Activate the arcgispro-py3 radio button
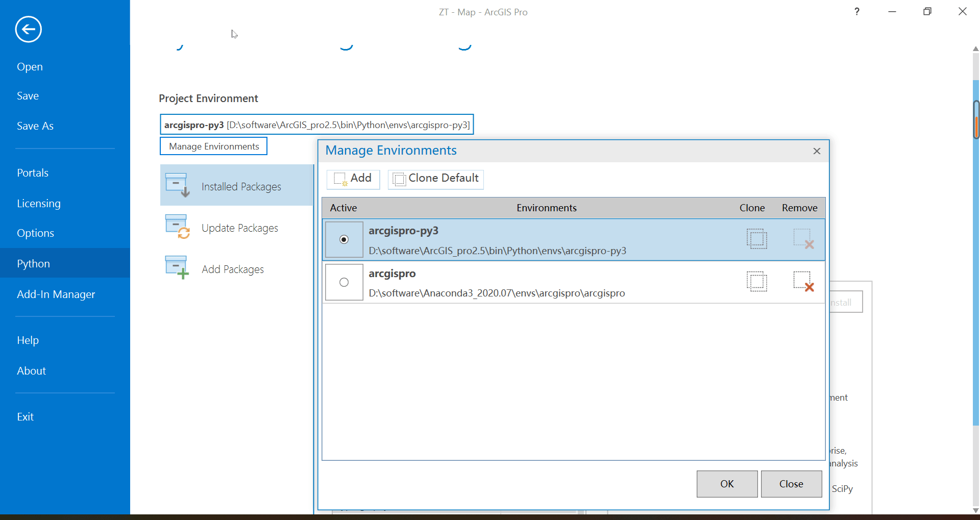Viewport: 980px width, 520px height. click(x=344, y=239)
